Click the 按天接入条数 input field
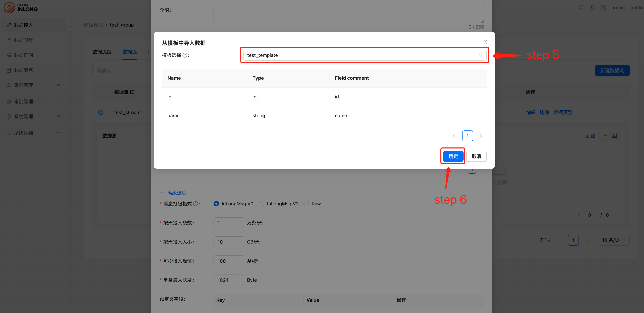Viewport: 644px width, 313px height. 229,223
